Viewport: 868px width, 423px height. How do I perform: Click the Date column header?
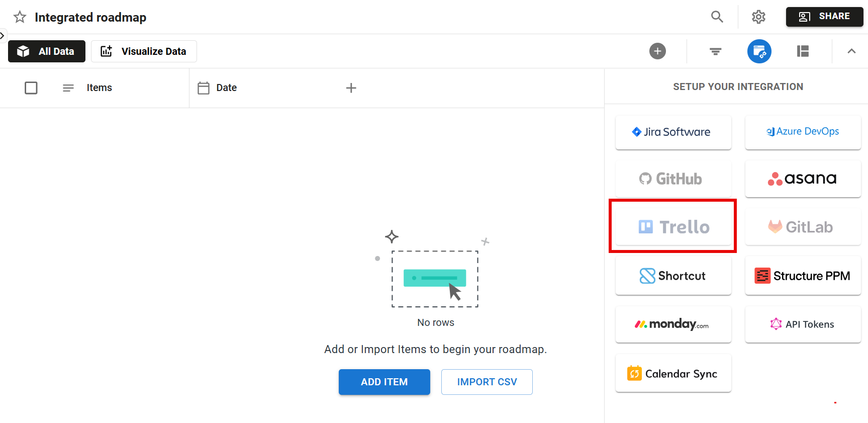226,88
